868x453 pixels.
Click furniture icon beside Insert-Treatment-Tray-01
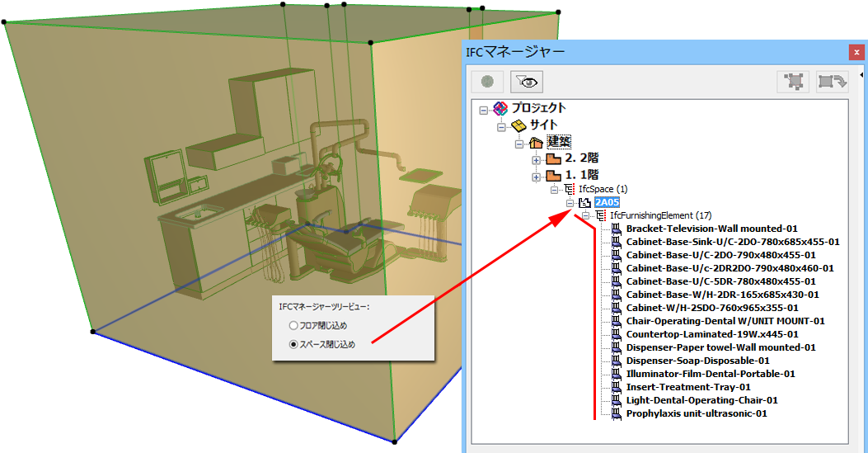coord(616,387)
